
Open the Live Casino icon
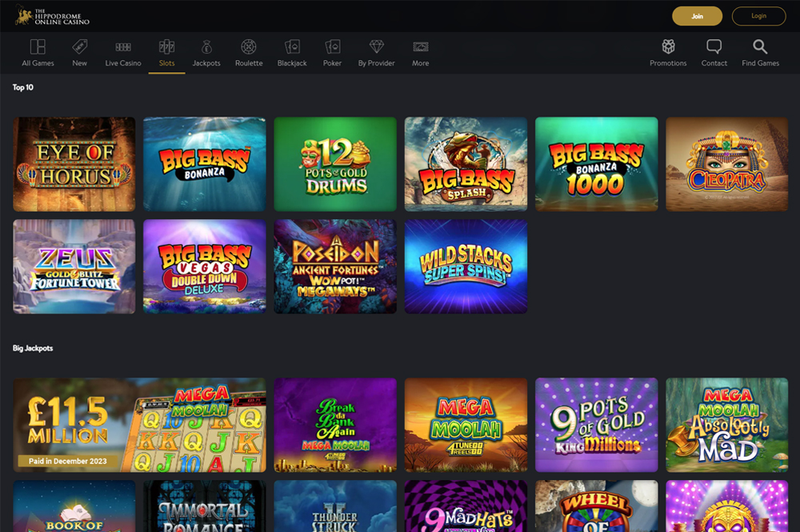coord(123,47)
